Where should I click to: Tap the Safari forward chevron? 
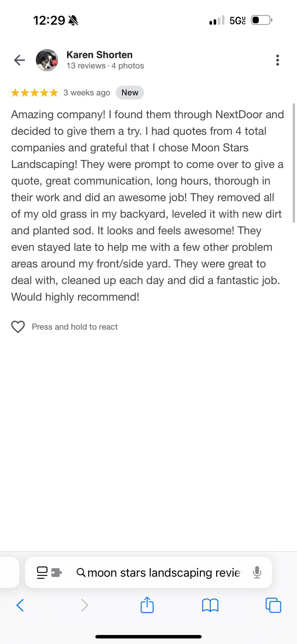coord(84,605)
